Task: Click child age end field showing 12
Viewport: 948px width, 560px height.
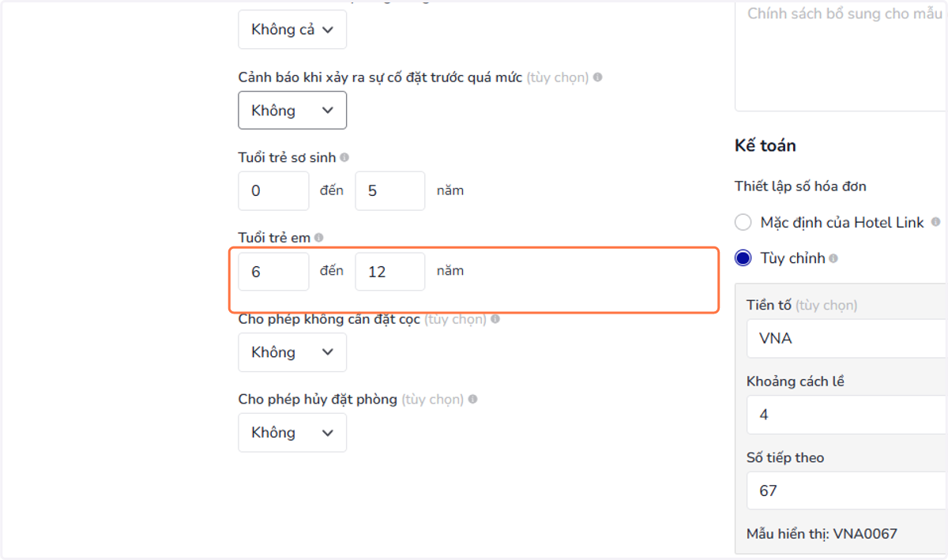Action: click(x=390, y=272)
